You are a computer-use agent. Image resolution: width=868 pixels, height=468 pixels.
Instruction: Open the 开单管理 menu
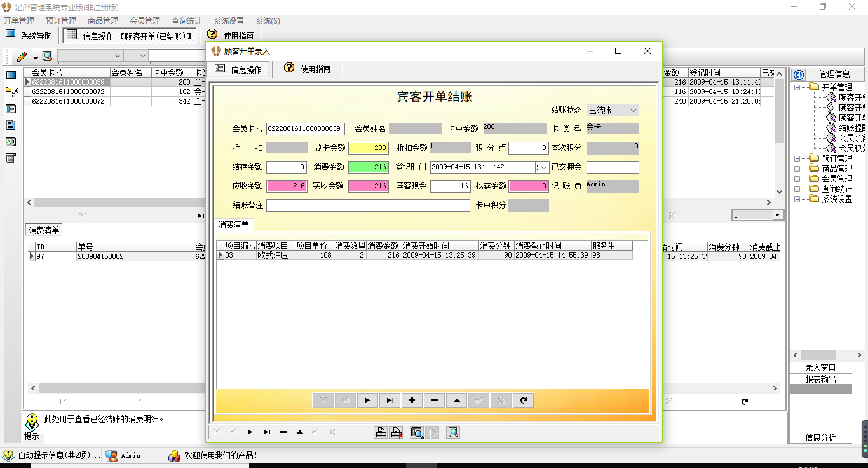pos(19,21)
